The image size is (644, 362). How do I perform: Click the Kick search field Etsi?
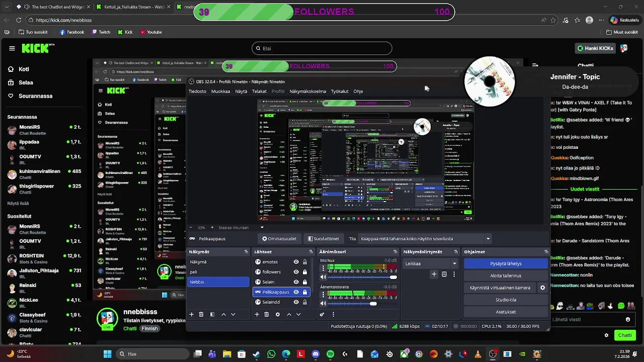tap(322, 48)
